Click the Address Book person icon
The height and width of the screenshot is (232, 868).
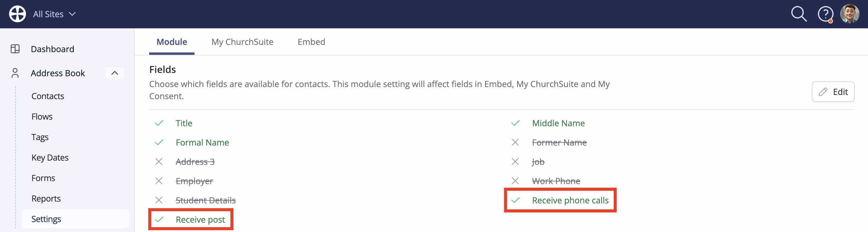(15, 73)
